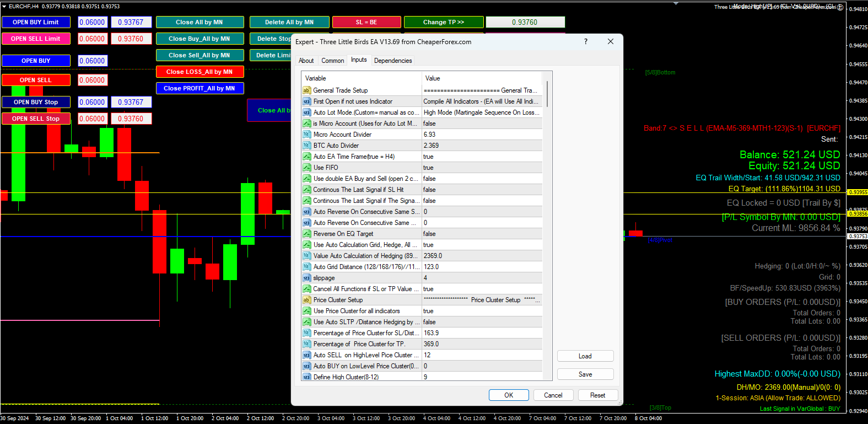
Task: Click icon next to Define High Cluster(8-12)
Action: click(307, 377)
